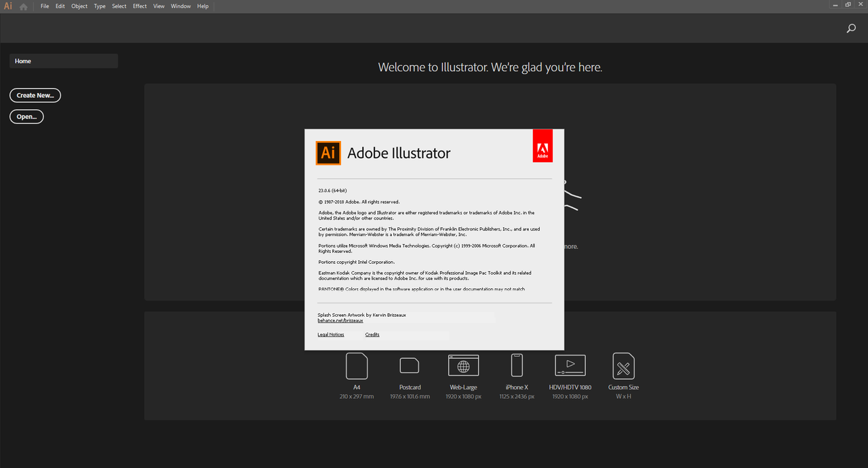Click the 23.0.6 (64-bit) version text
868x468 pixels.
pos(333,191)
